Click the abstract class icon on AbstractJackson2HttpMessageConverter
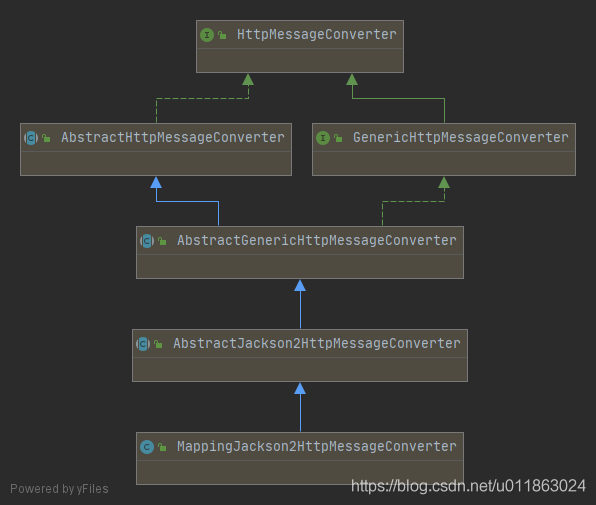The height and width of the screenshot is (505, 596). pos(143,344)
